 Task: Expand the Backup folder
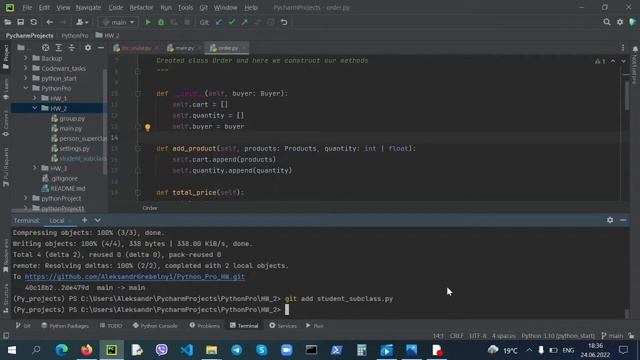(26, 58)
